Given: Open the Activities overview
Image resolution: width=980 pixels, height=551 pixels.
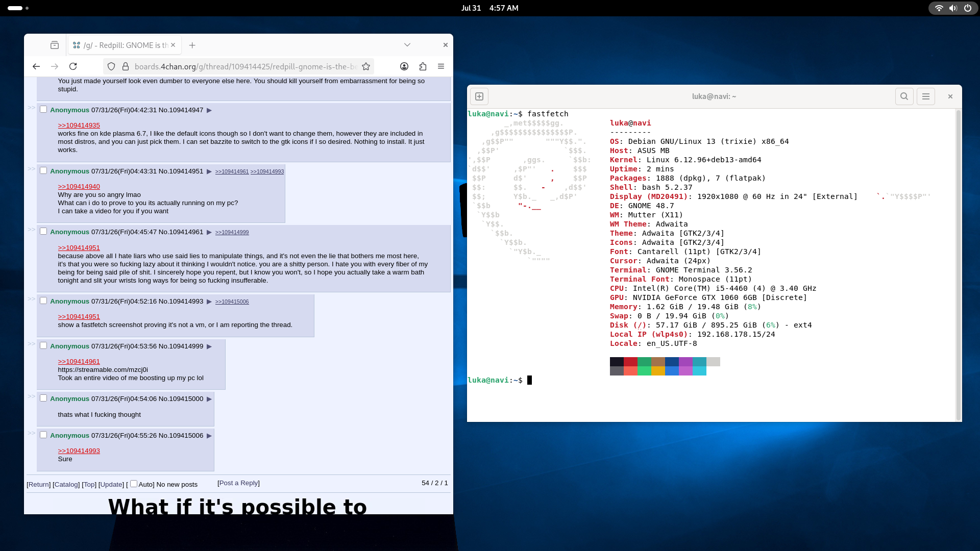Looking at the screenshot, I should click(18, 8).
